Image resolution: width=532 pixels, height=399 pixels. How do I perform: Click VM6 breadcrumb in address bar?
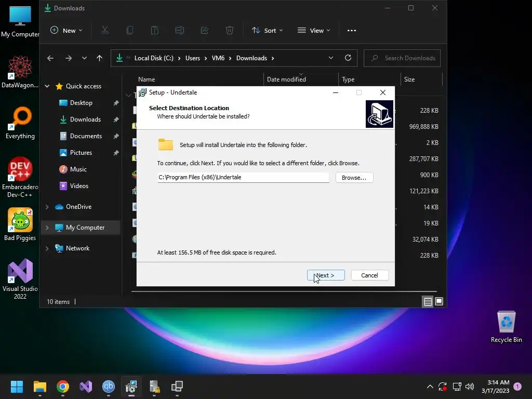tap(218, 58)
